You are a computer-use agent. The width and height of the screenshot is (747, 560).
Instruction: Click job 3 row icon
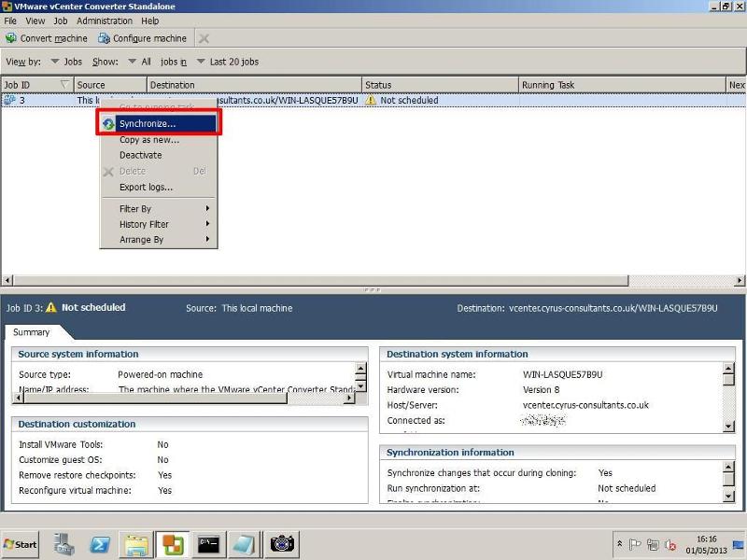pos(9,100)
